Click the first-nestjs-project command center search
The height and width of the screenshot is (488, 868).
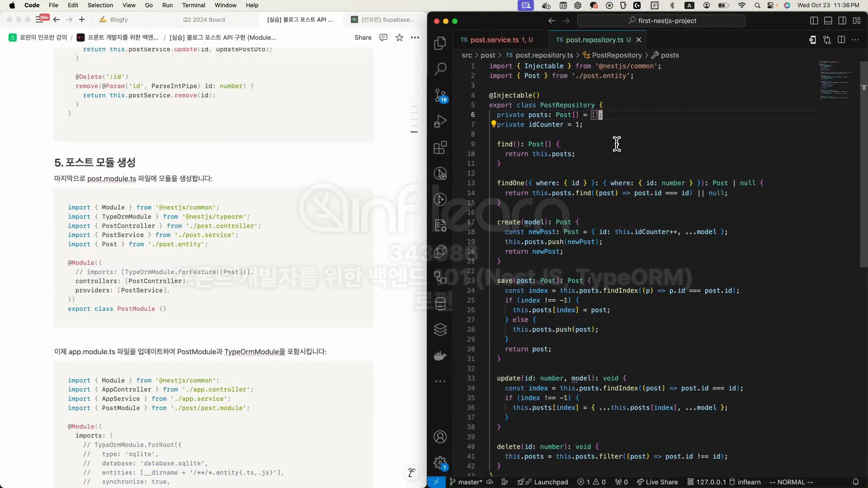[661, 21]
